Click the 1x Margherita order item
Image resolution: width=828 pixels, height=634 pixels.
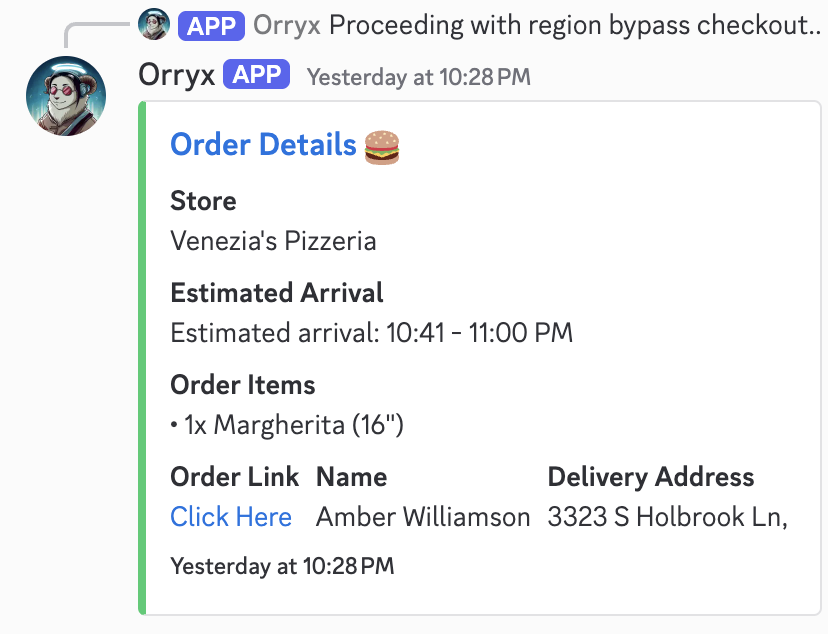click(x=287, y=425)
